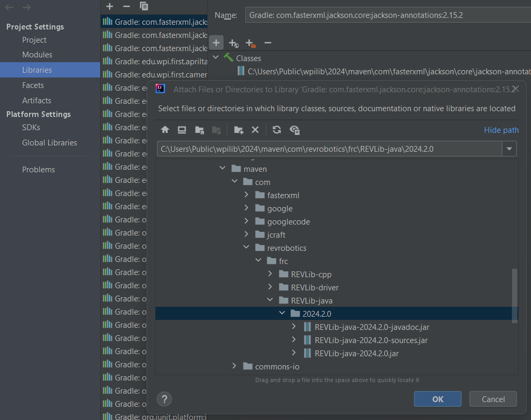Click the copy library icon above list

(x=144, y=6)
